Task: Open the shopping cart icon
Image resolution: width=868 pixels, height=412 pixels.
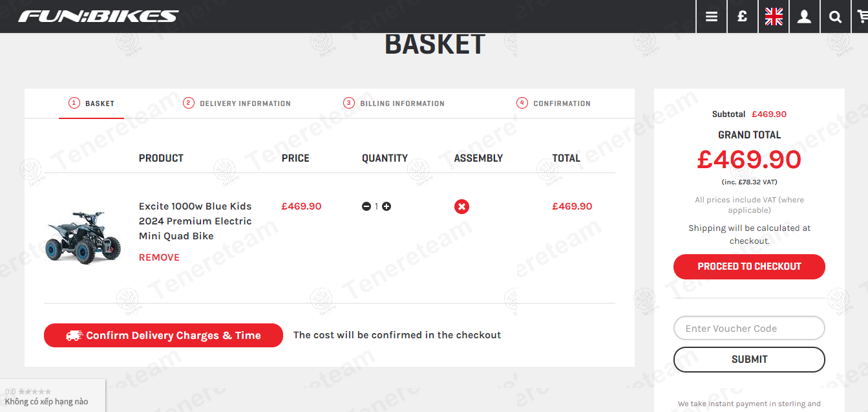Action: 862,17
